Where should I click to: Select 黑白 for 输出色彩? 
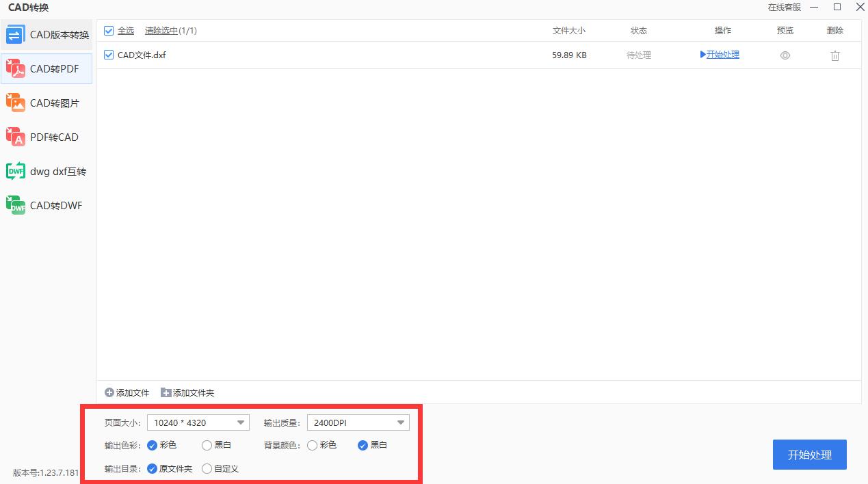[x=207, y=445]
